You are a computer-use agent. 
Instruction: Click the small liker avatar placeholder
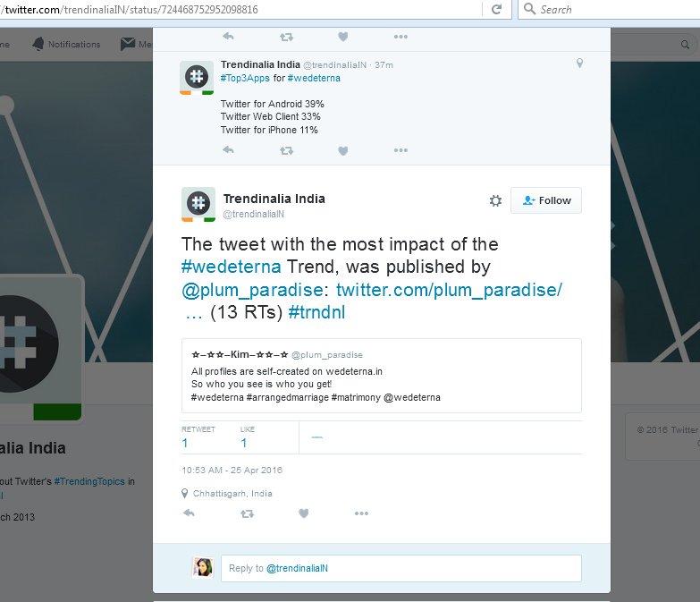(x=317, y=437)
